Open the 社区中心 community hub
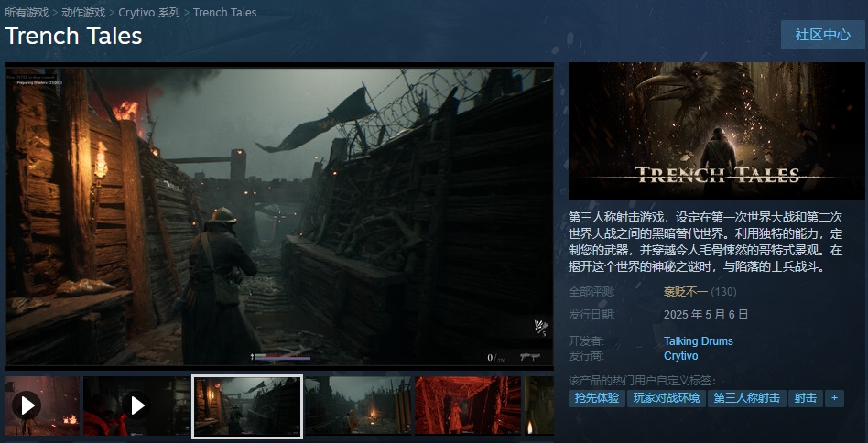Viewport: 868px width, 443px height. click(822, 35)
